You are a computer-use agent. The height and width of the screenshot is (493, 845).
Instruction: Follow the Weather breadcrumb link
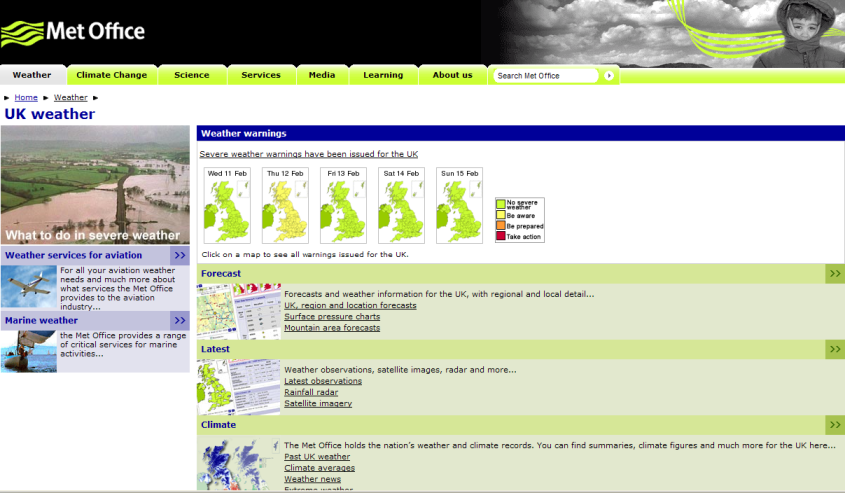coord(71,98)
